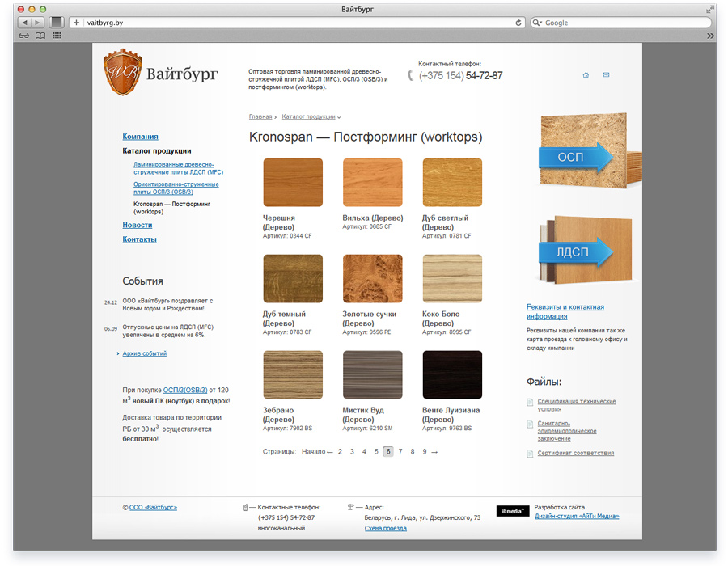728x566 pixels.
Task: Open Архив событий link
Action: click(145, 353)
